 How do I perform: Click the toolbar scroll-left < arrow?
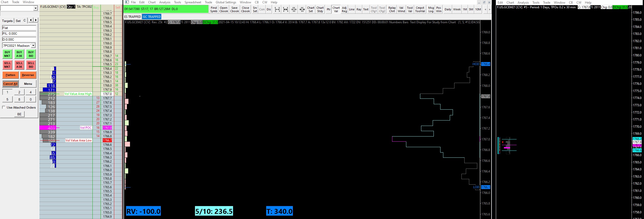coord(485,10)
